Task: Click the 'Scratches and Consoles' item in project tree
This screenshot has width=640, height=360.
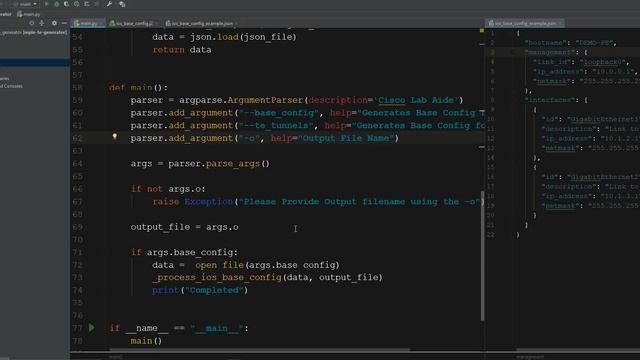Action: (11, 86)
